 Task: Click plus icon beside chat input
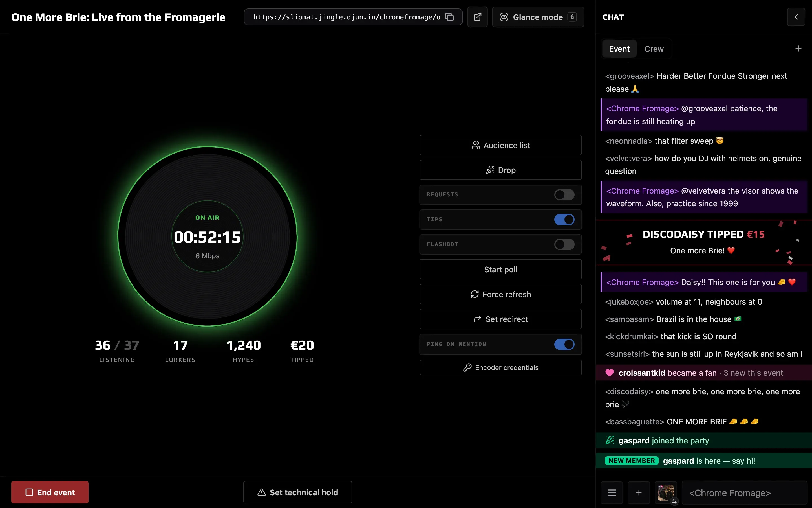pos(639,493)
